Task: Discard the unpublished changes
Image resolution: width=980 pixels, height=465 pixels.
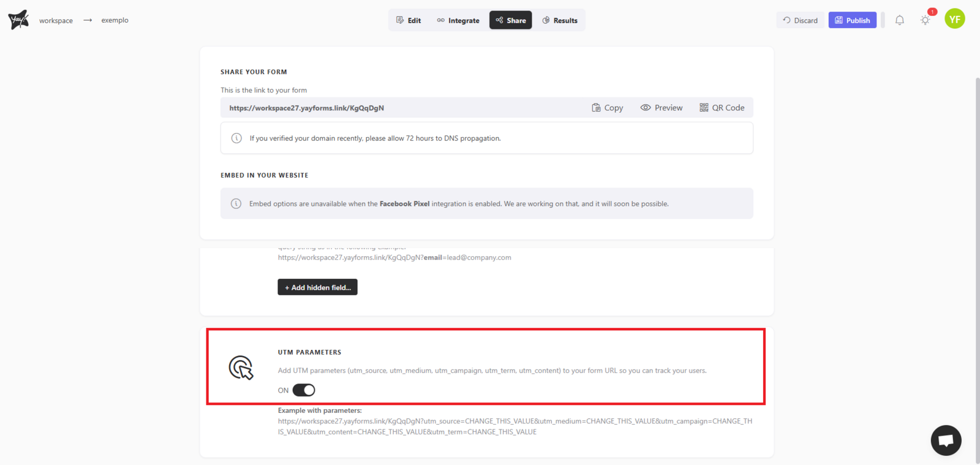Action: point(800,20)
